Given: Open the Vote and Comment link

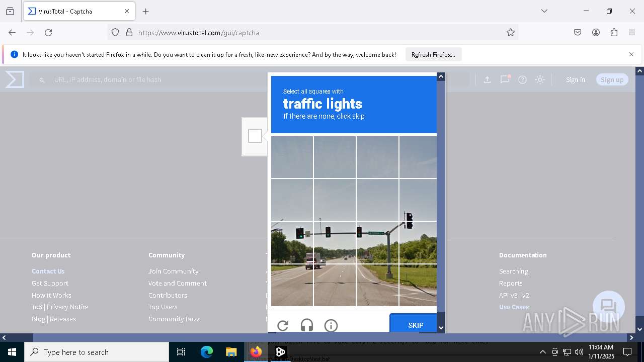Looking at the screenshot, I should click(178, 283).
